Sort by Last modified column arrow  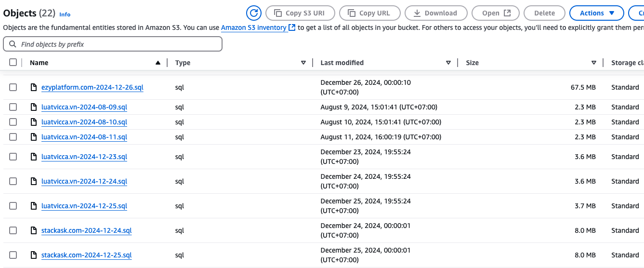click(448, 63)
